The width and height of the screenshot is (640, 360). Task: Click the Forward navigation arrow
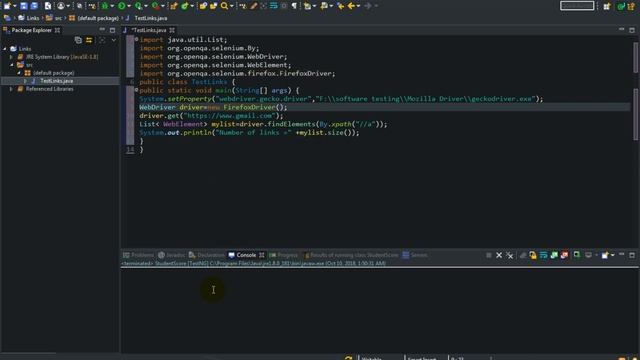click(x=368, y=6)
